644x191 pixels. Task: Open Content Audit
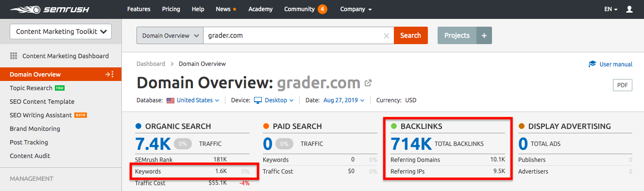coord(30,156)
